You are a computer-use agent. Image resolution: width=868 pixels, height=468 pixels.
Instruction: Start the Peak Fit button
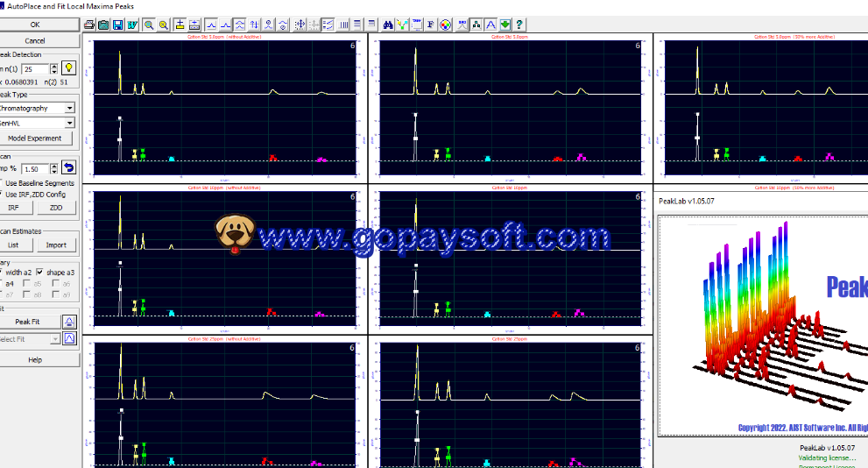pos(30,322)
